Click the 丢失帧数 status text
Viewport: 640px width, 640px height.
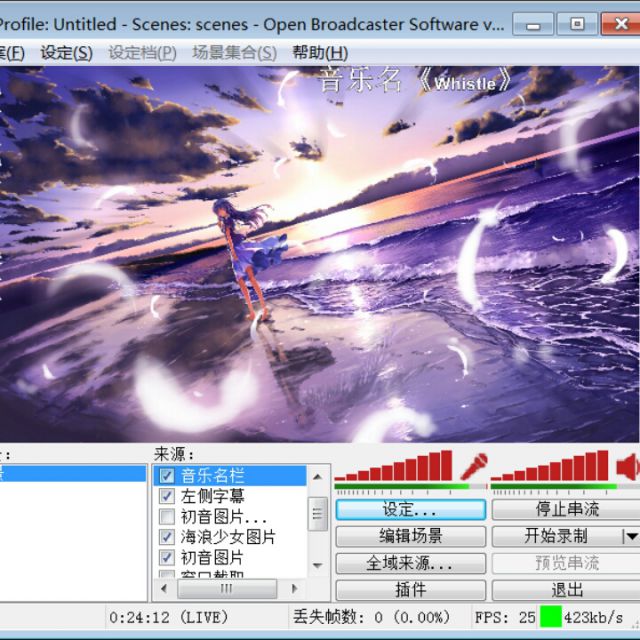click(x=371, y=617)
